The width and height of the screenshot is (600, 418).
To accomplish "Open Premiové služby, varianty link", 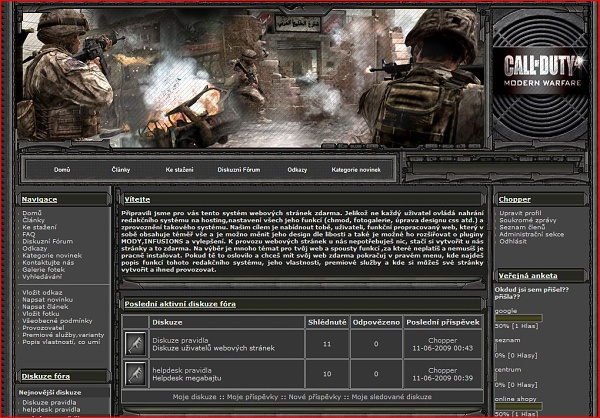I will (63, 335).
